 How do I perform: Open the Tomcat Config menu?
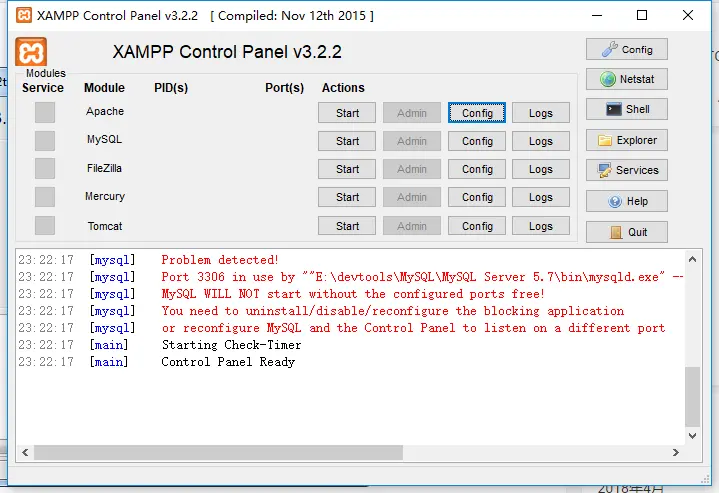[477, 226]
